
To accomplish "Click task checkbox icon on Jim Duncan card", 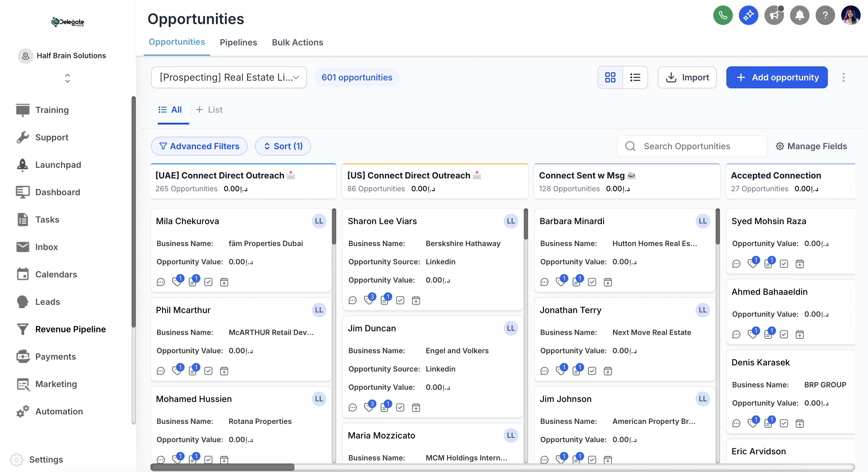I will (x=400, y=407).
